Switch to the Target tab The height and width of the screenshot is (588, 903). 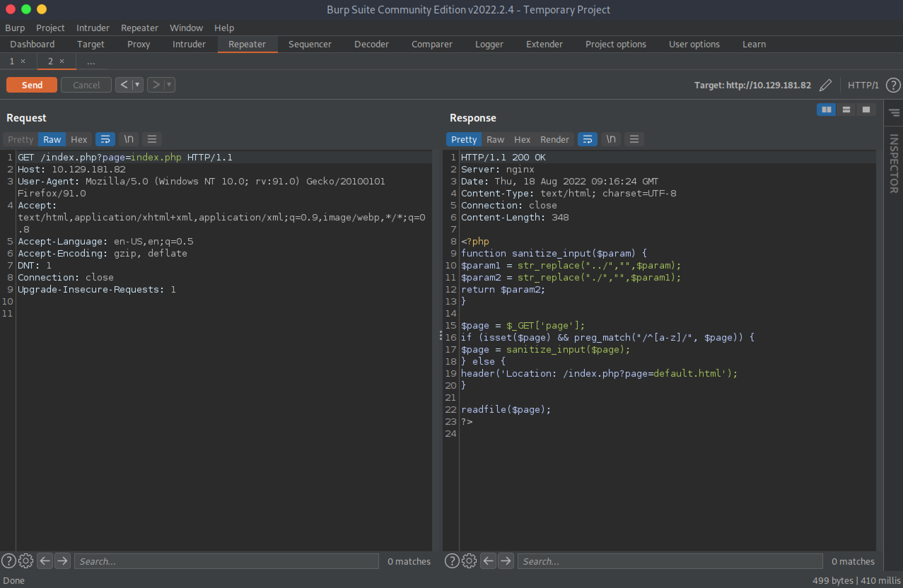point(90,44)
